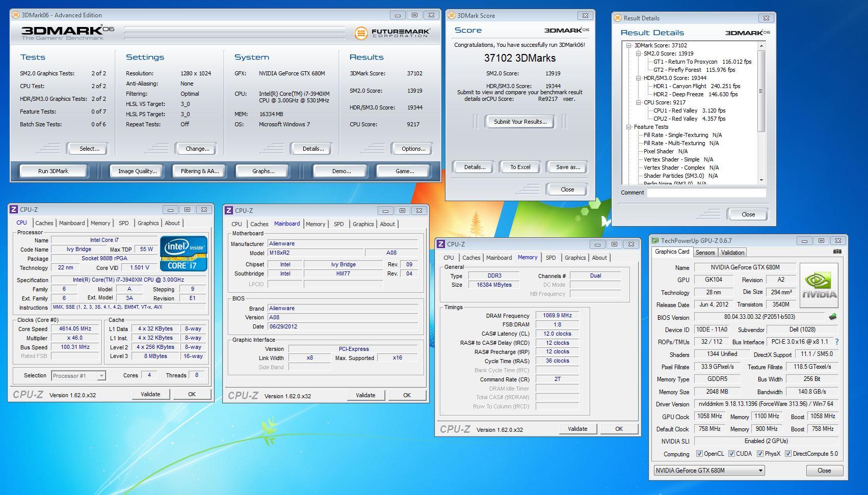Click the 37102 3DMarks score text
The image size is (868, 495).
coord(520,58)
